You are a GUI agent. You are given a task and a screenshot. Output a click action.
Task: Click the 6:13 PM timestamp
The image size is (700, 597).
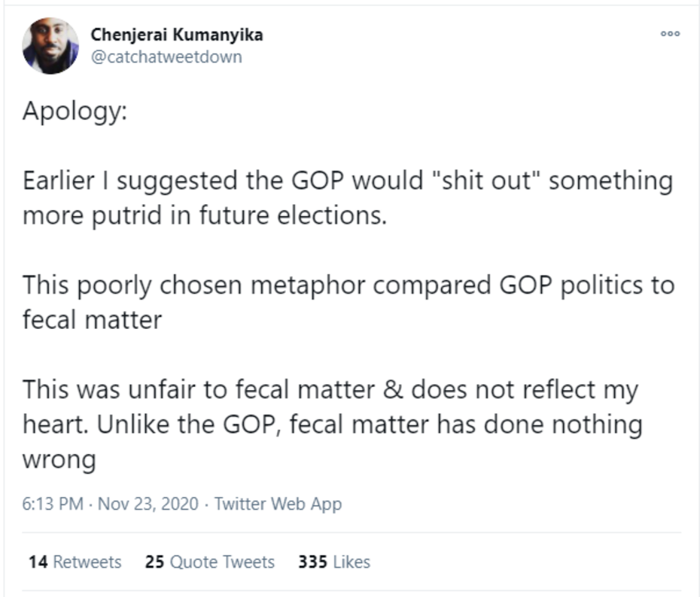[x=53, y=504]
